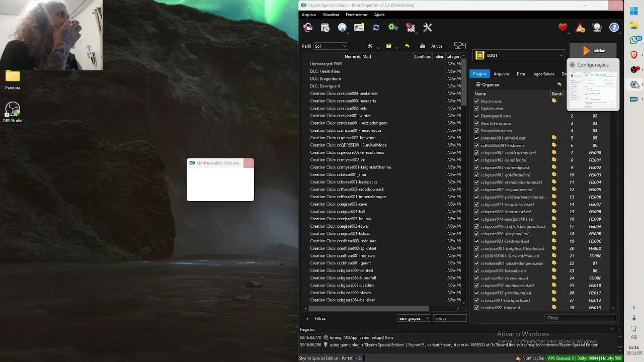The height and width of the screenshot is (362, 644).
Task: Click volume speaker icon in system tray
Action: (x=634, y=337)
